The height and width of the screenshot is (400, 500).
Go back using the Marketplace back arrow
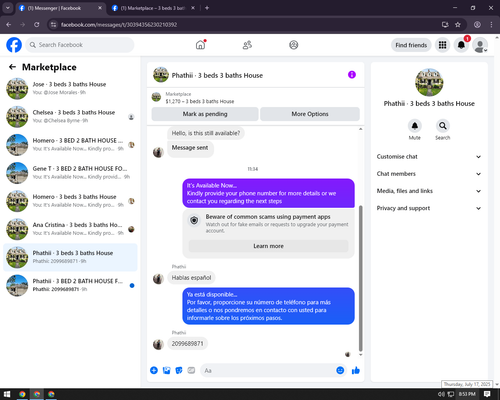(12, 67)
